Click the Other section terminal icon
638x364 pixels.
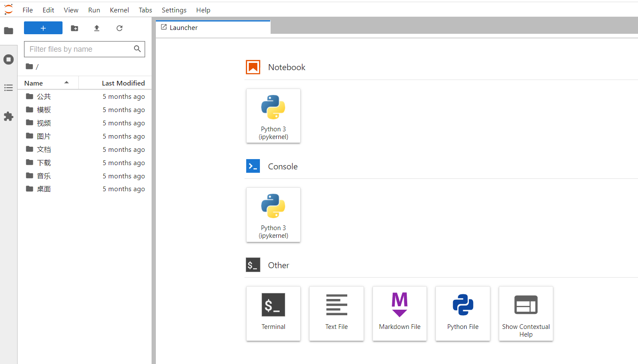tap(253, 265)
